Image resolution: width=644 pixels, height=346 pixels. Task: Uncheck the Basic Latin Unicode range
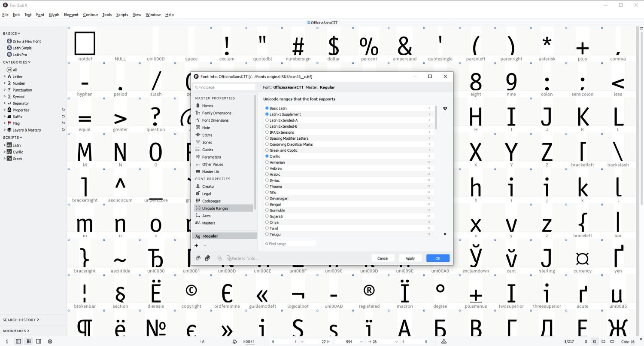pos(267,108)
